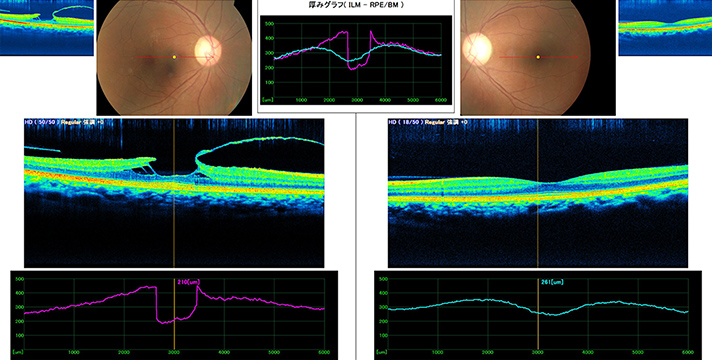Click the yellow fovea marker on left eye fundus
The width and height of the screenshot is (712, 360).
pyautogui.click(x=538, y=57)
